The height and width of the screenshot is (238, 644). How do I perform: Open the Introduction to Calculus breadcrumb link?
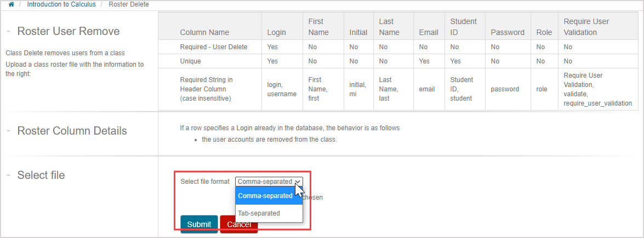(61, 4)
